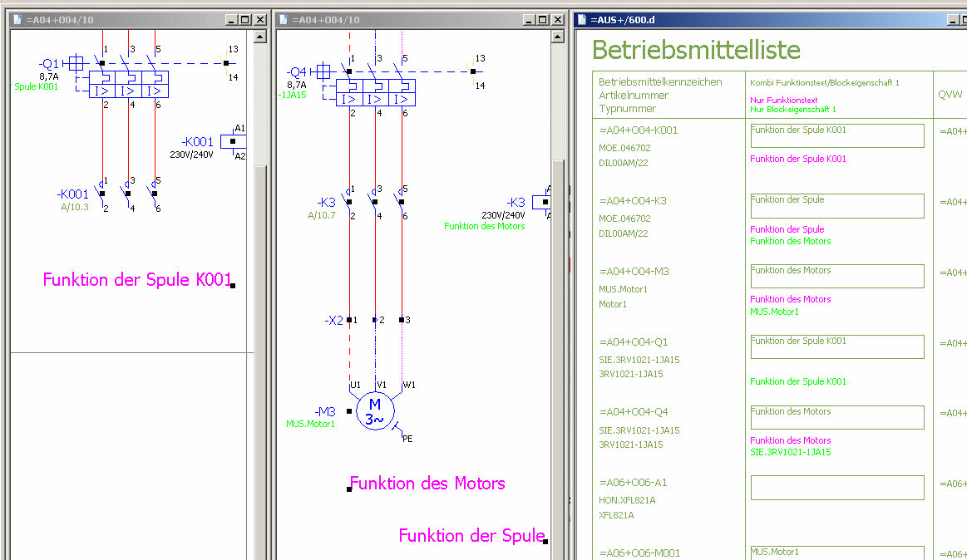Click terminal 1 of terminal strip -X2
The width and height of the screenshot is (967, 560).
tap(350, 320)
